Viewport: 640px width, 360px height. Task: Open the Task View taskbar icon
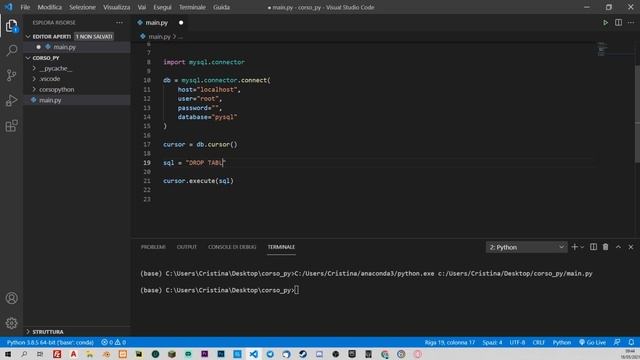click(x=40, y=354)
